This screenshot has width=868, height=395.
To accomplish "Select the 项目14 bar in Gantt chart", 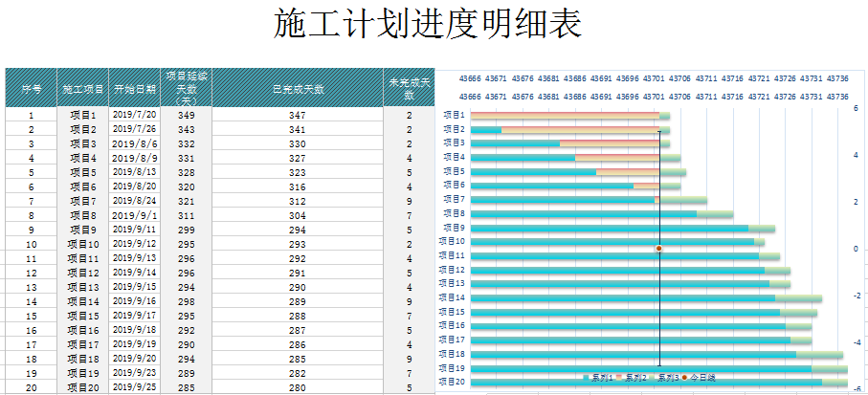I will point(623,297).
